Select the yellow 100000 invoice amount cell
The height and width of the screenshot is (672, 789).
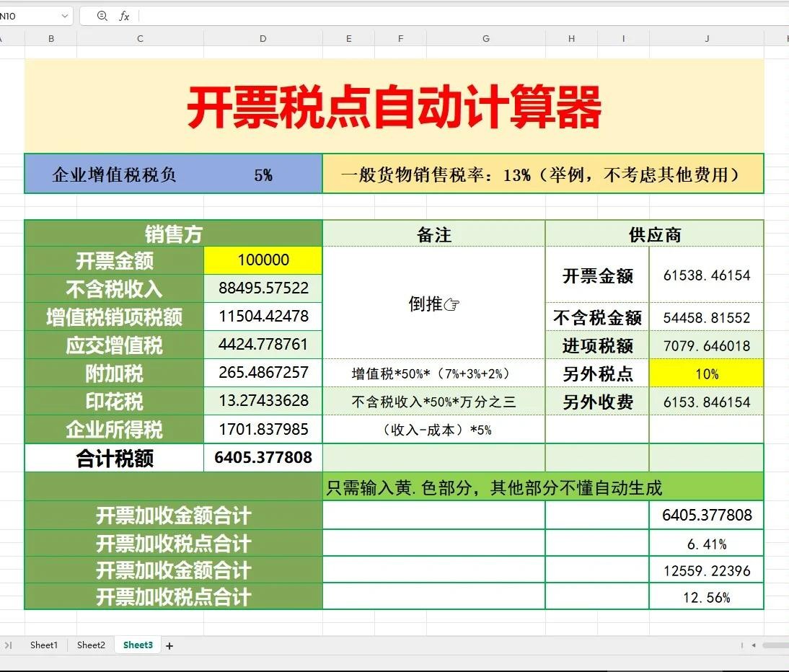click(263, 260)
